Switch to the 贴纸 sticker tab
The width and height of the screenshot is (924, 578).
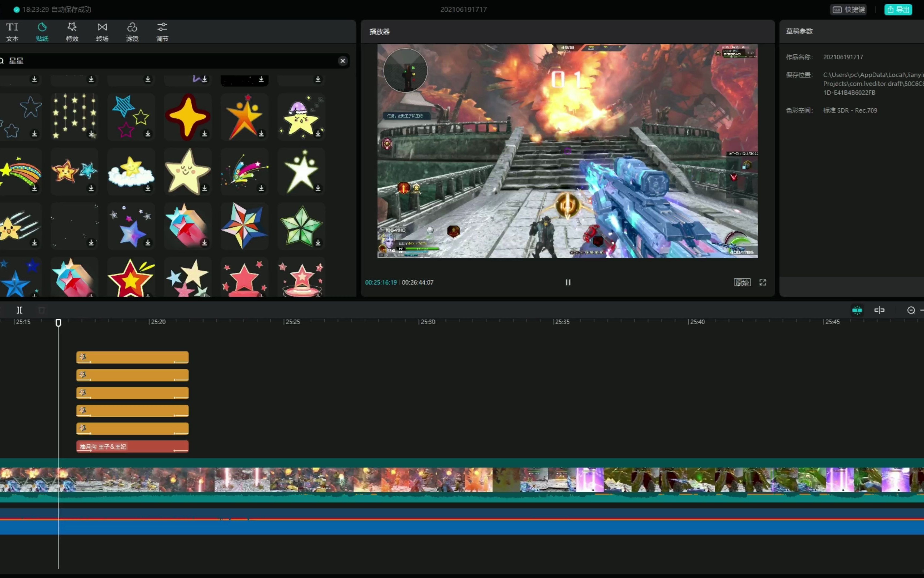(x=42, y=32)
